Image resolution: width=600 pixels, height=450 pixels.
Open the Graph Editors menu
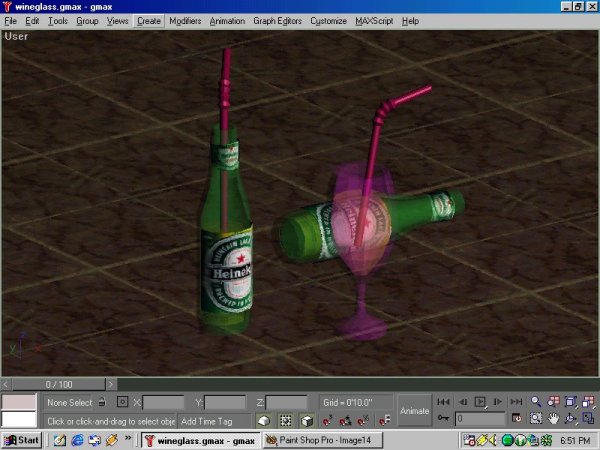277,21
